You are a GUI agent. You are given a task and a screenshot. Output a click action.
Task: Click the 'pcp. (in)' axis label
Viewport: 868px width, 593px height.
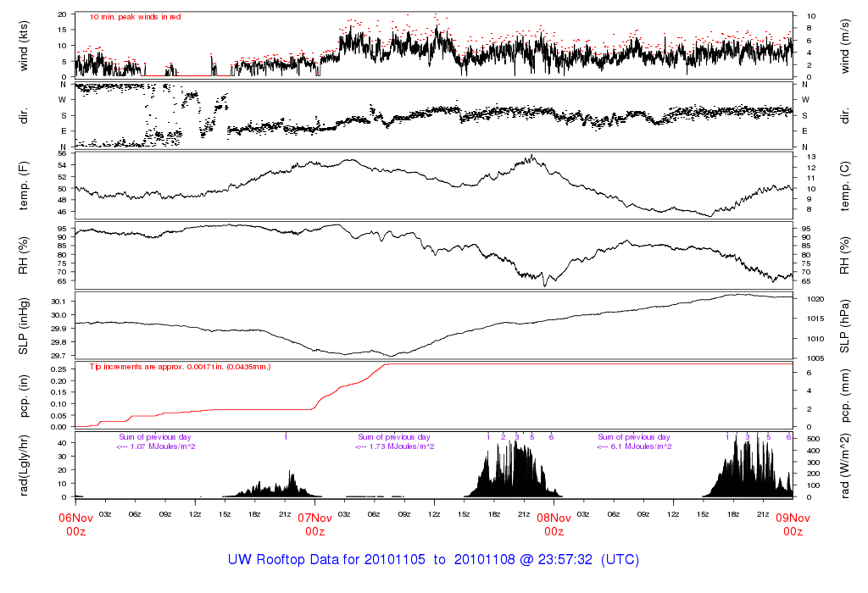(24, 396)
